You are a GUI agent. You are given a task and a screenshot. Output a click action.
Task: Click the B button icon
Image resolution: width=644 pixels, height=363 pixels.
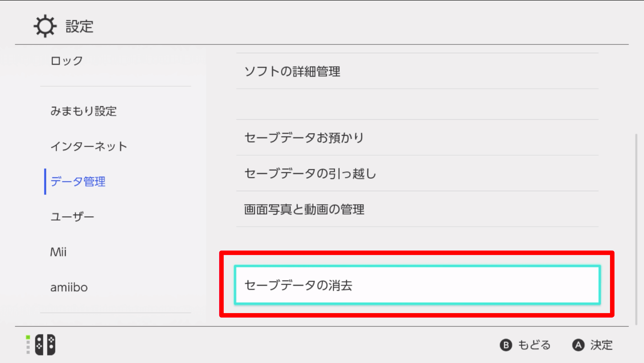point(506,345)
